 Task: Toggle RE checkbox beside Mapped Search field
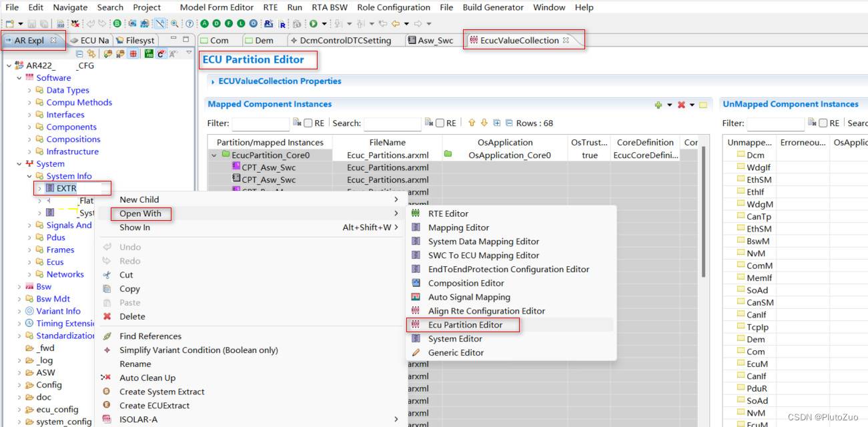[x=440, y=123]
